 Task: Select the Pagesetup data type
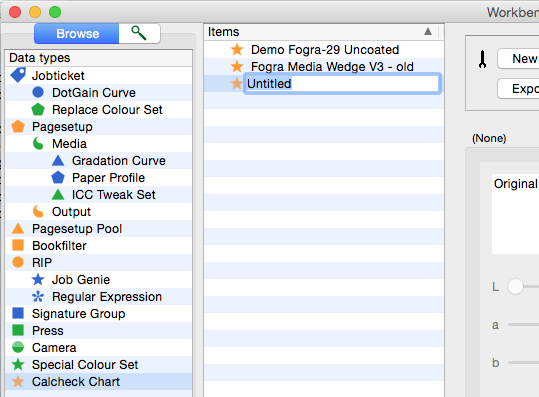[x=99, y=126]
